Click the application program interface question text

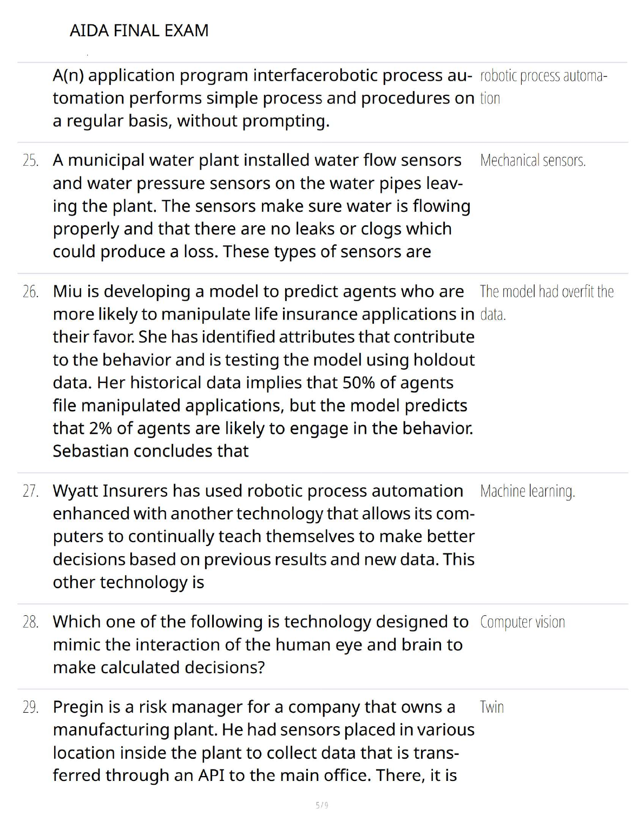(262, 98)
